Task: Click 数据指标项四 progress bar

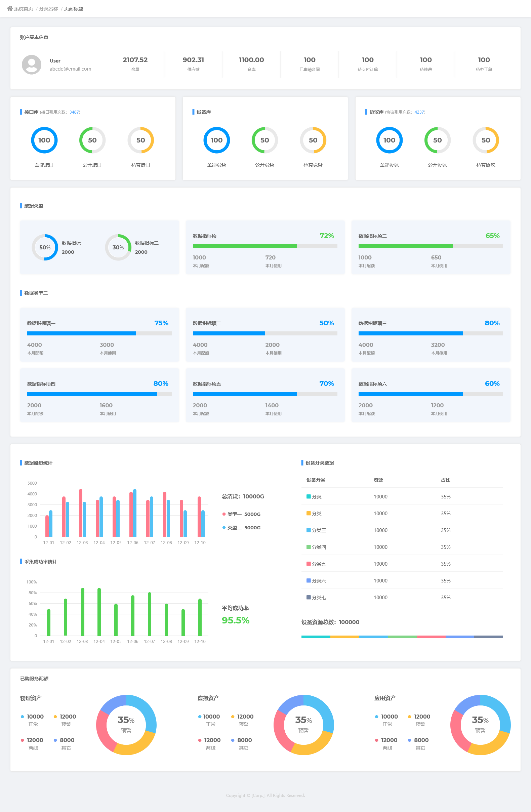Action: point(99,394)
